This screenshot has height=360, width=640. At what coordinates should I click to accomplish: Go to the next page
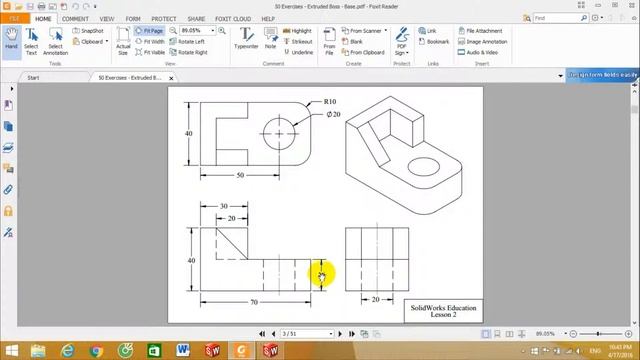click(x=340, y=334)
